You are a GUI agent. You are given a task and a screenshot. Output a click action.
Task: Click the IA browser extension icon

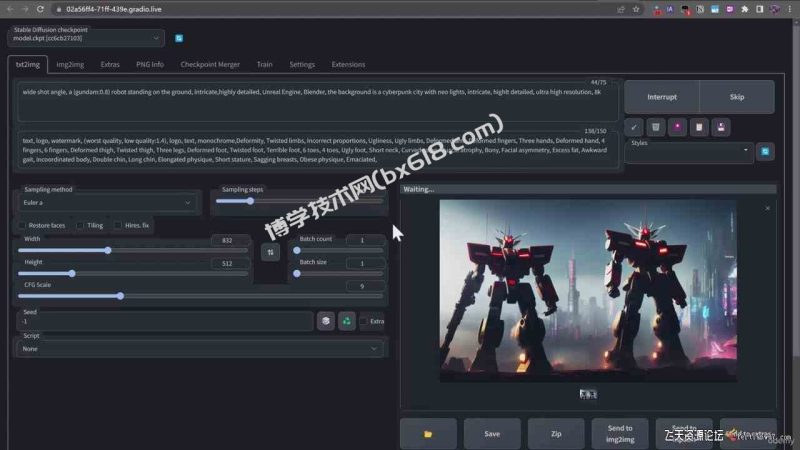(x=670, y=9)
